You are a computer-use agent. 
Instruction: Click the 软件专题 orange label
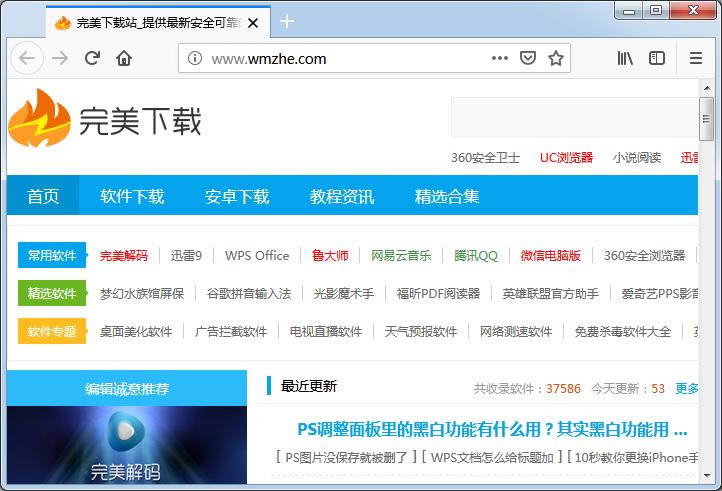(x=52, y=331)
